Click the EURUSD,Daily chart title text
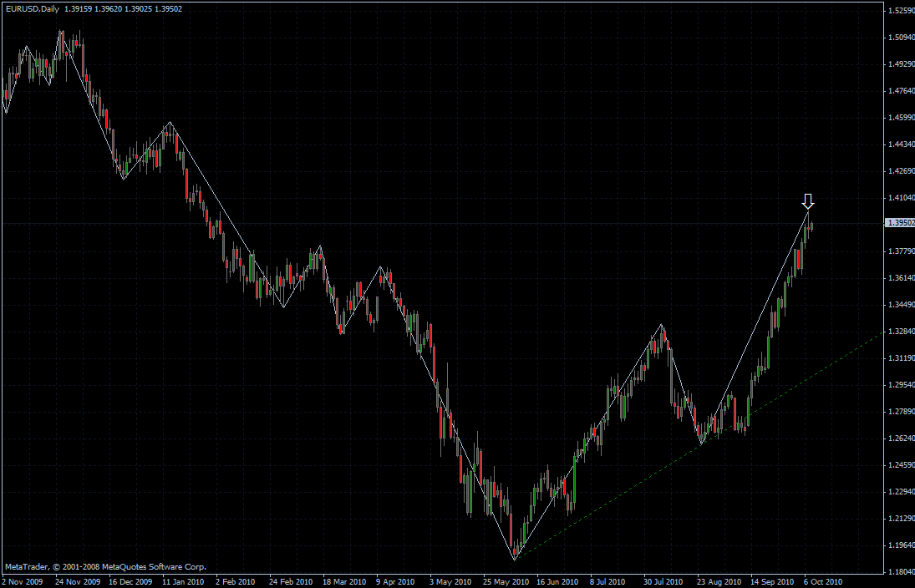 coord(32,8)
